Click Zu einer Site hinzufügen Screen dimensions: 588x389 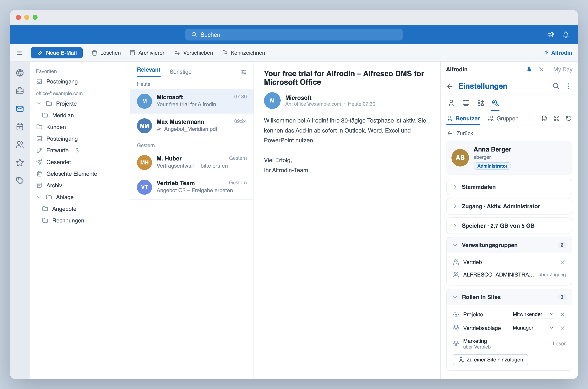coord(490,360)
